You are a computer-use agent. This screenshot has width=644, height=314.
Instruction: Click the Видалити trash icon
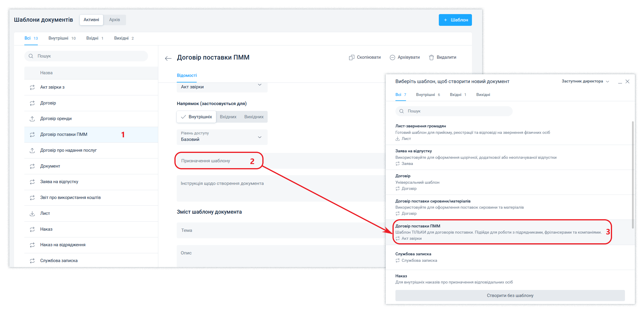click(431, 58)
